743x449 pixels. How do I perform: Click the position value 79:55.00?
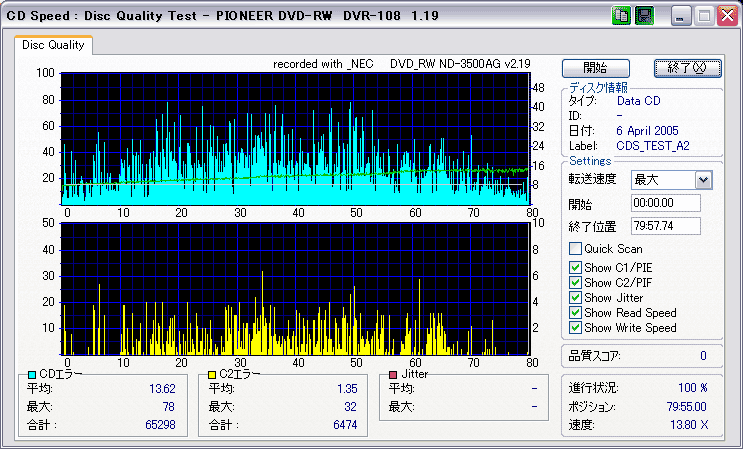[x=687, y=407]
